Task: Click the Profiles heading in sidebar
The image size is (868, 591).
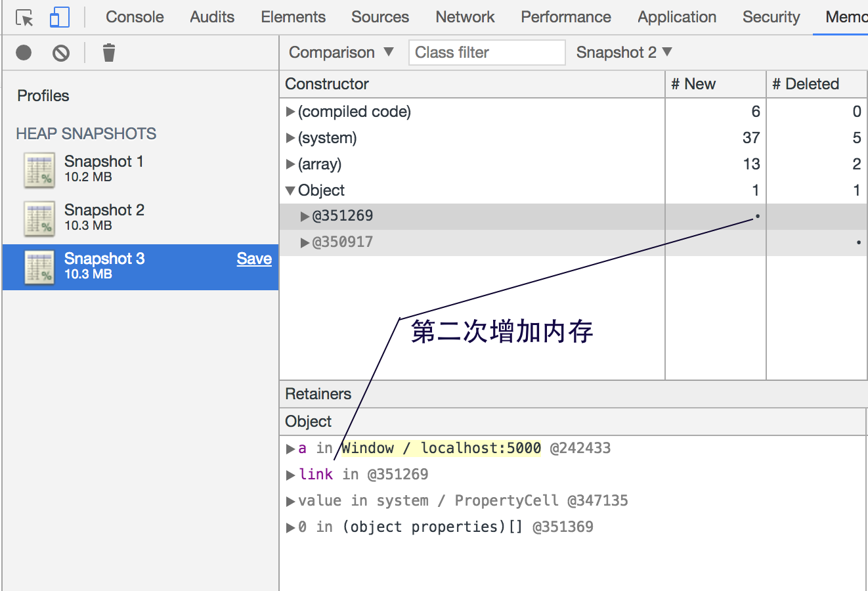Action: point(43,96)
